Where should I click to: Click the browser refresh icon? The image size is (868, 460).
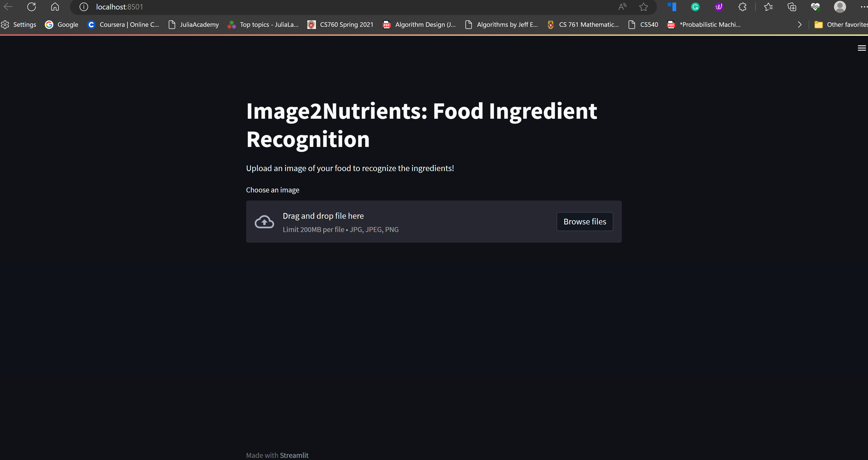(32, 7)
